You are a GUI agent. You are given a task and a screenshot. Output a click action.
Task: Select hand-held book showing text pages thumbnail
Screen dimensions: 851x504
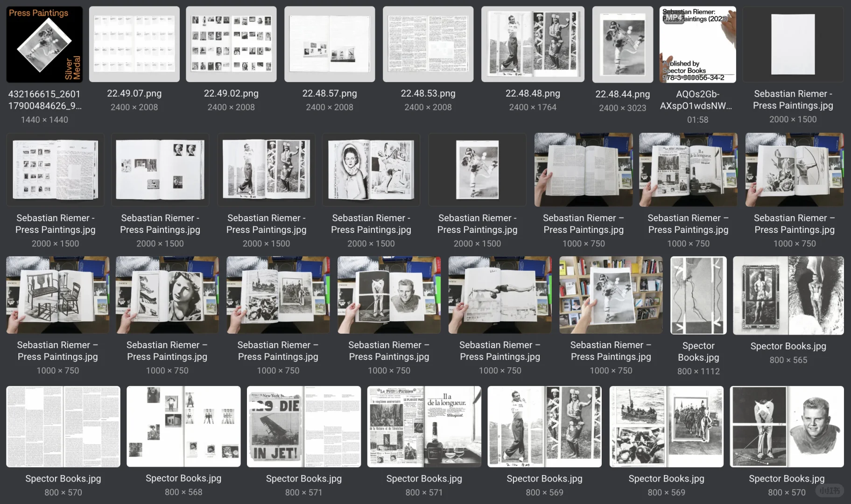(x=584, y=170)
